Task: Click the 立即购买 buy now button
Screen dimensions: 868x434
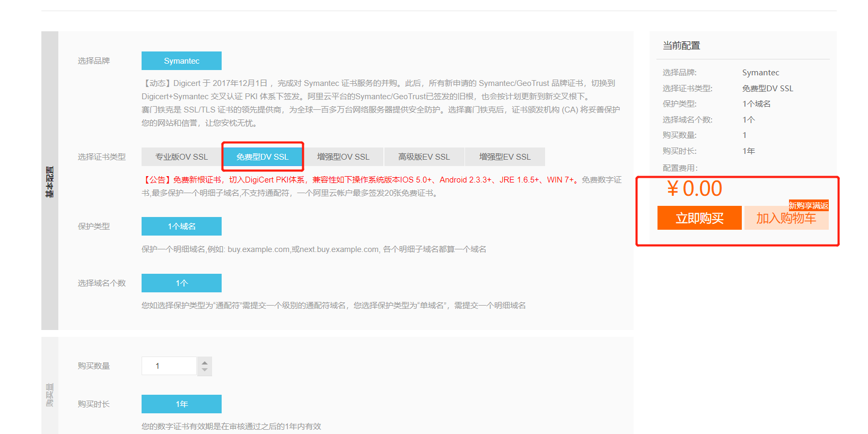Action: coord(699,218)
